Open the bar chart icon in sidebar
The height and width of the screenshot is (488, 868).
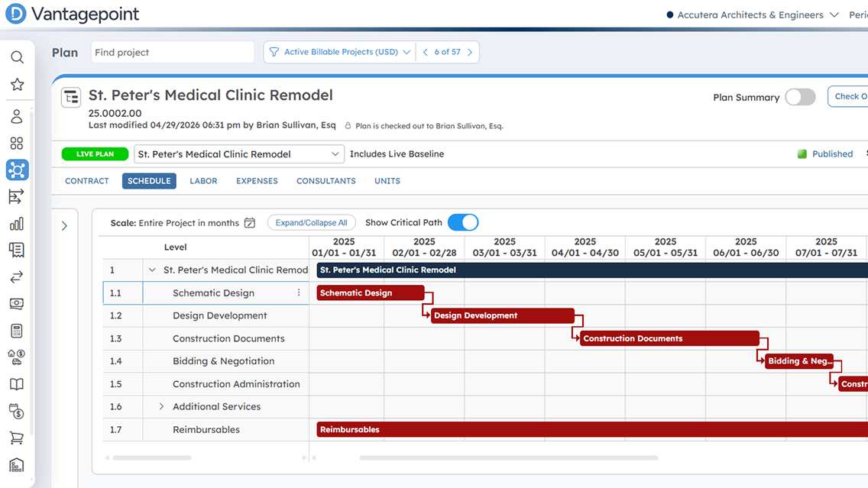point(17,224)
